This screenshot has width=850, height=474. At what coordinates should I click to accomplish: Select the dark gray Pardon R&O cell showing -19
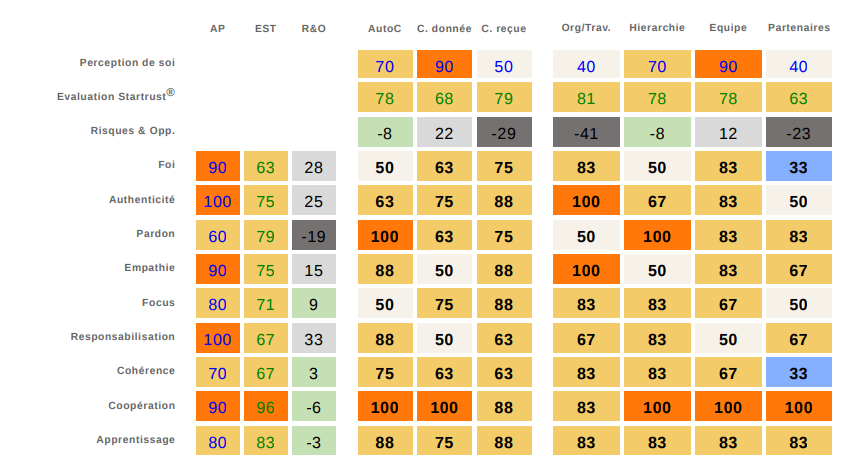[314, 236]
